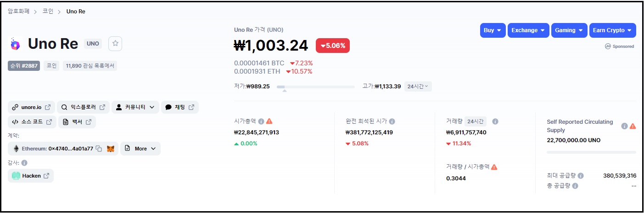Open circulating supply warning triangle icon
The height and width of the screenshot is (213, 644).
click(x=633, y=126)
